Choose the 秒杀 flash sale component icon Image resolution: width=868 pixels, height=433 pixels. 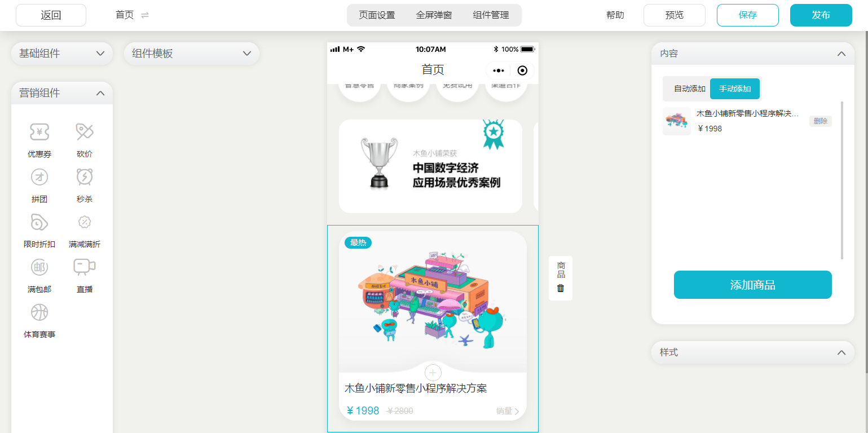[85, 177]
